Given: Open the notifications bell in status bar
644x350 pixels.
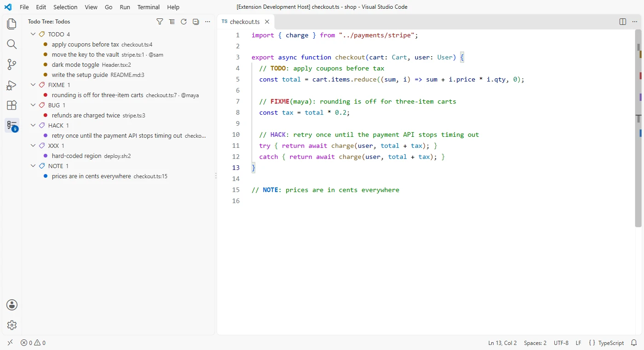Looking at the screenshot, I should coord(634,343).
